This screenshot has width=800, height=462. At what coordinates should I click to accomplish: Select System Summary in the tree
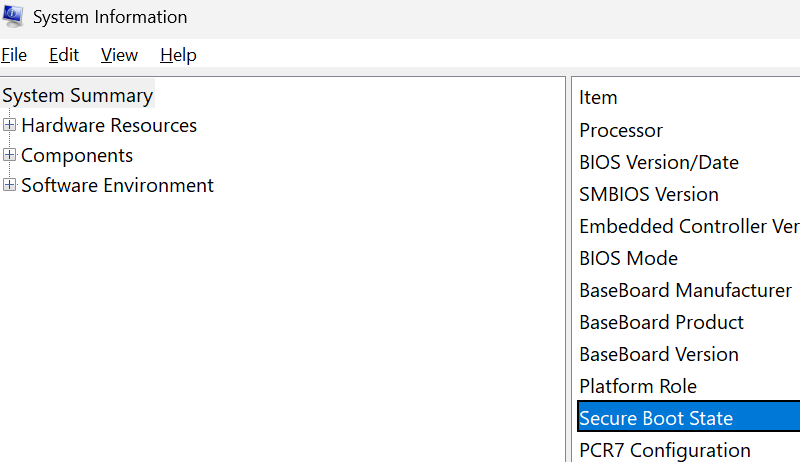tap(78, 95)
